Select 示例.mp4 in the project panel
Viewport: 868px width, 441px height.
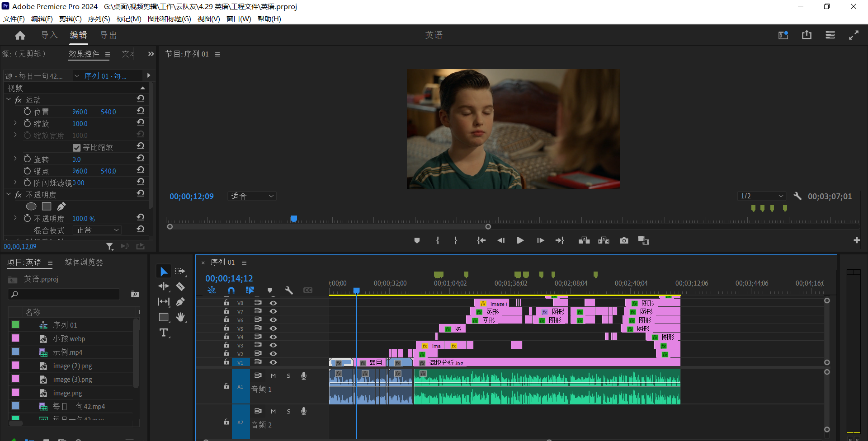67,352
